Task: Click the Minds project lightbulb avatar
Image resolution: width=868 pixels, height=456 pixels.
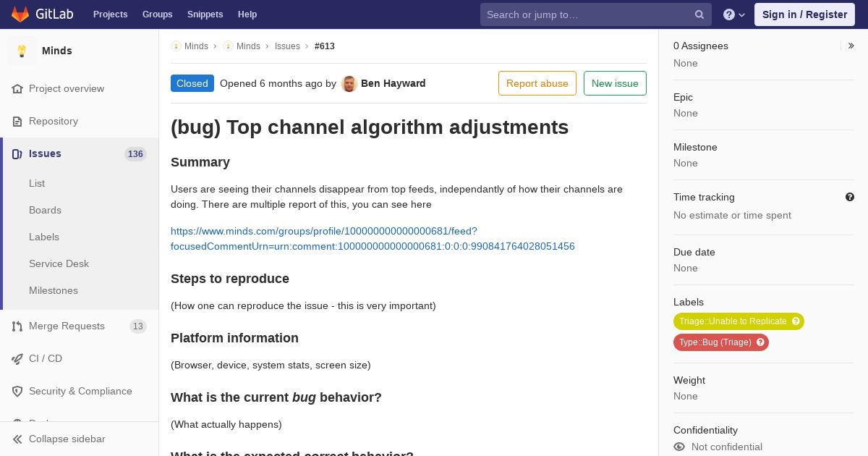Action: tap(22, 51)
